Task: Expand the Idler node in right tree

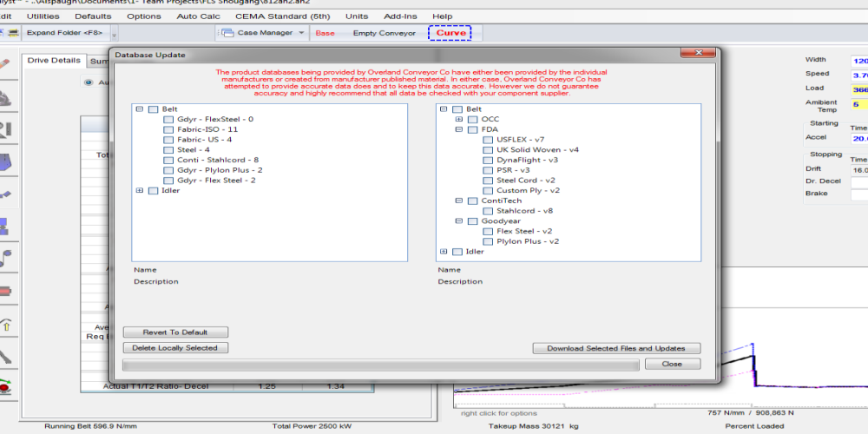Action: point(444,252)
